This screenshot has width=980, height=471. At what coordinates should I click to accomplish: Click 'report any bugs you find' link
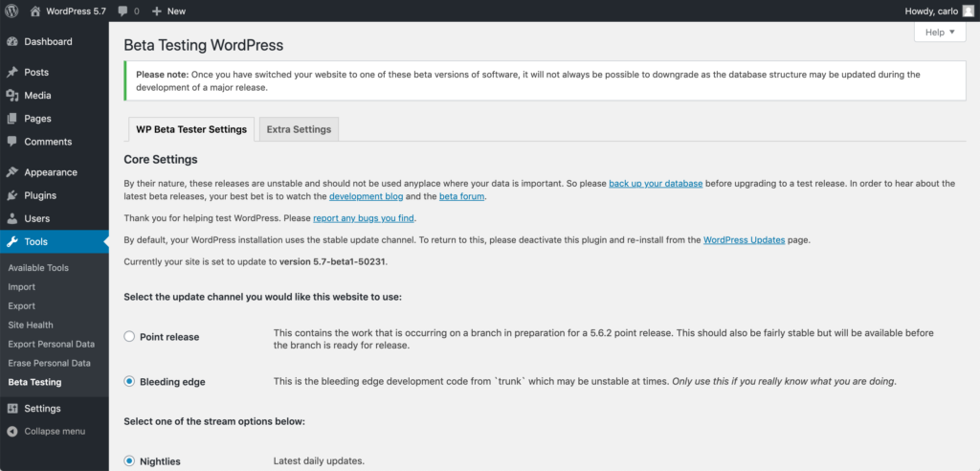pos(364,218)
